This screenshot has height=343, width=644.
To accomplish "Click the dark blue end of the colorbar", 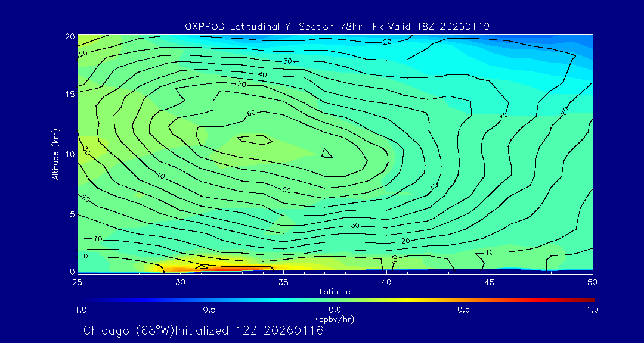I will tap(81, 299).
